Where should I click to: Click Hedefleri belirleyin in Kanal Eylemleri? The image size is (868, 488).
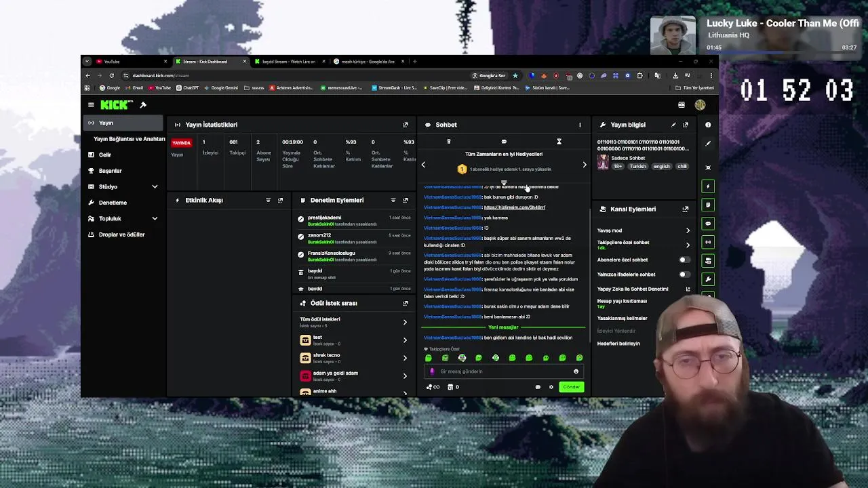[x=618, y=344]
